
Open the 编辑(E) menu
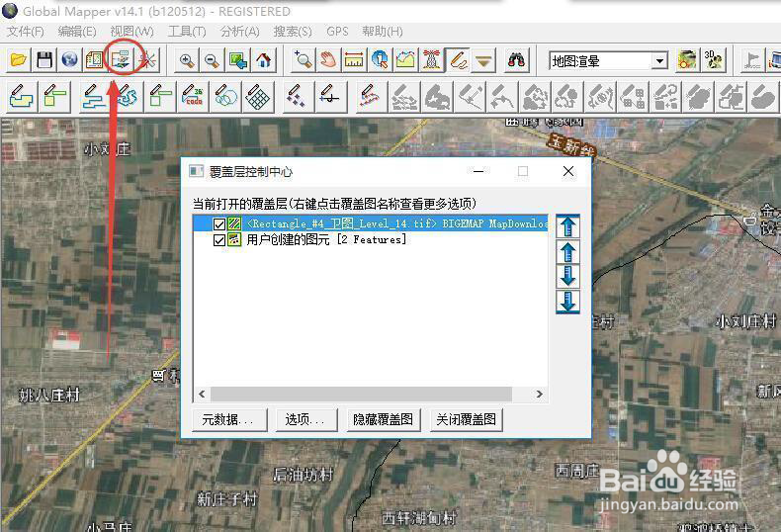tap(77, 32)
